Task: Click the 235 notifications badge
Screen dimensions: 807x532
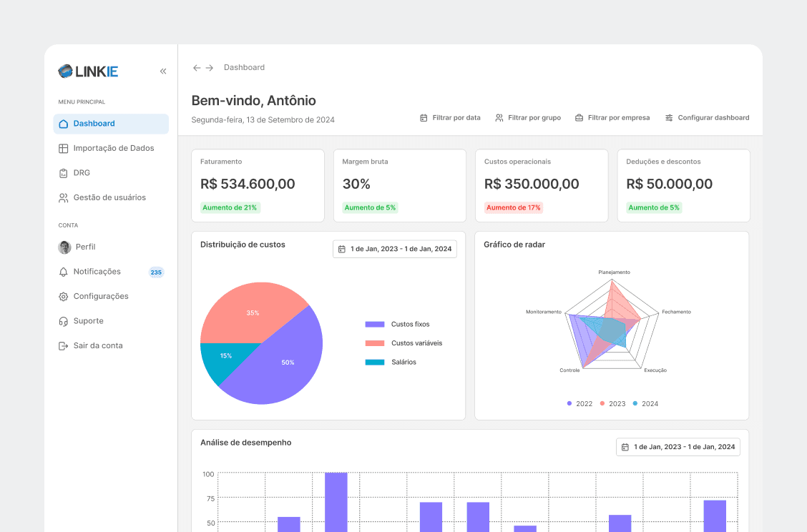Action: click(156, 272)
